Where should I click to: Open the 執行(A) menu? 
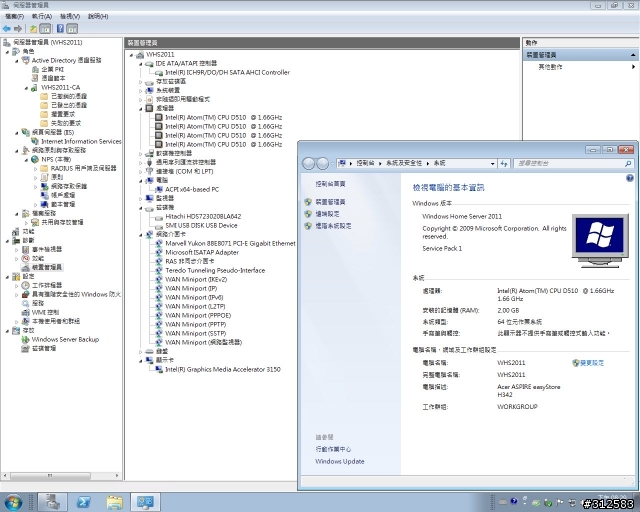click(x=42, y=16)
